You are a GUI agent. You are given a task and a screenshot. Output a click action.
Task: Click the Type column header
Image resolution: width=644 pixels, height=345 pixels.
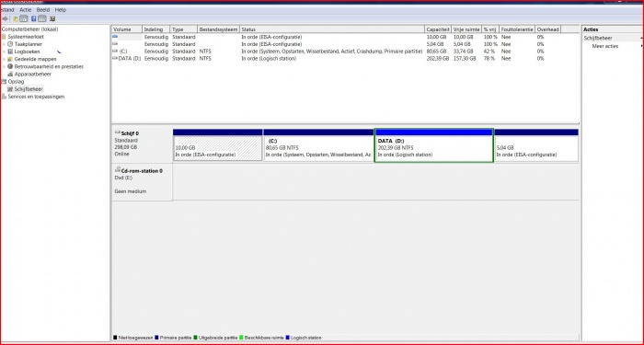click(184, 29)
